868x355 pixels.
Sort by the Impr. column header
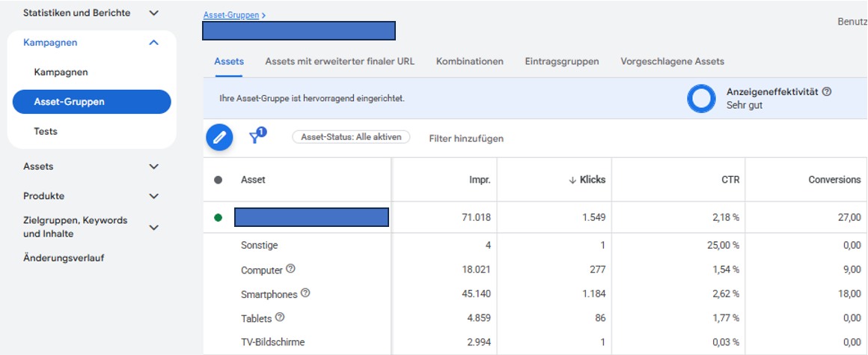(480, 180)
